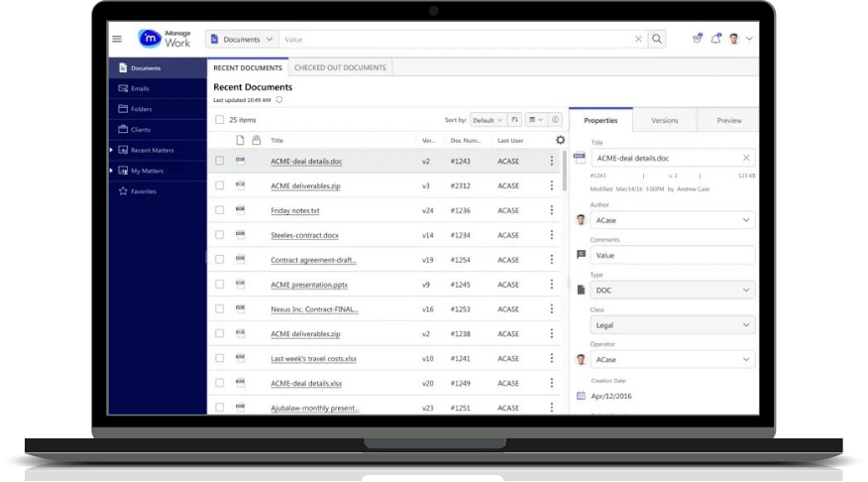Clear the search field with X
This screenshot has width=868, height=482.
(x=638, y=39)
